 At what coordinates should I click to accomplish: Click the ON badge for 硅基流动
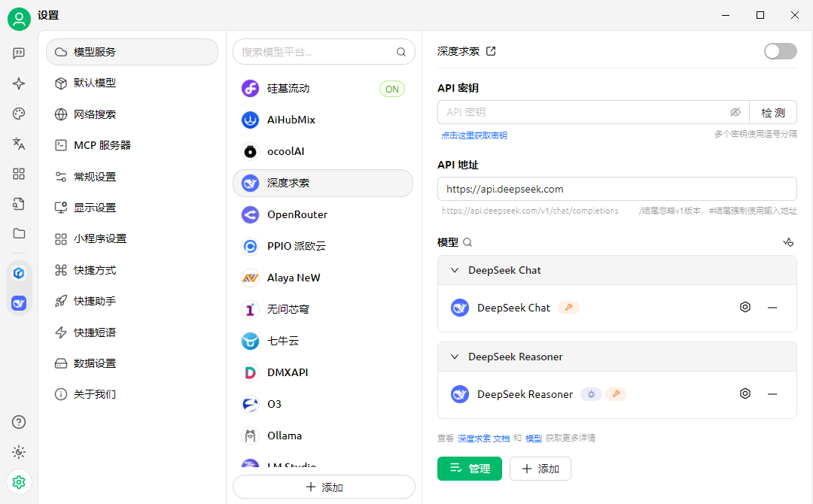[392, 89]
